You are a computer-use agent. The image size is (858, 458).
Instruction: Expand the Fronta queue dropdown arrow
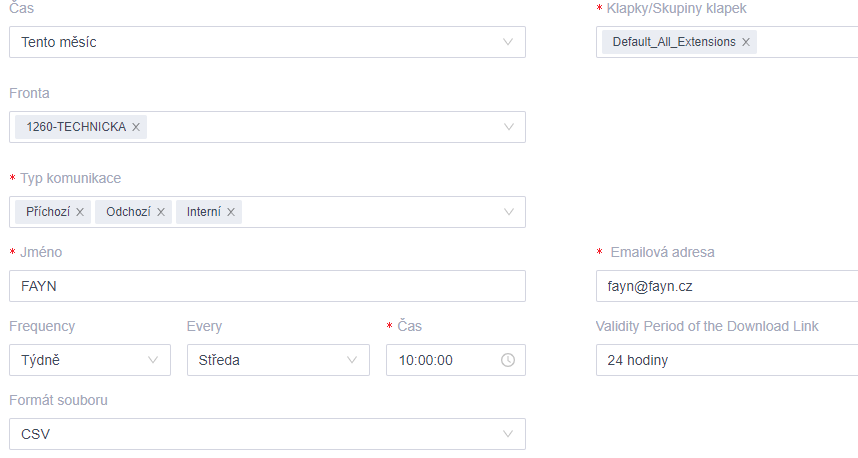click(508, 127)
